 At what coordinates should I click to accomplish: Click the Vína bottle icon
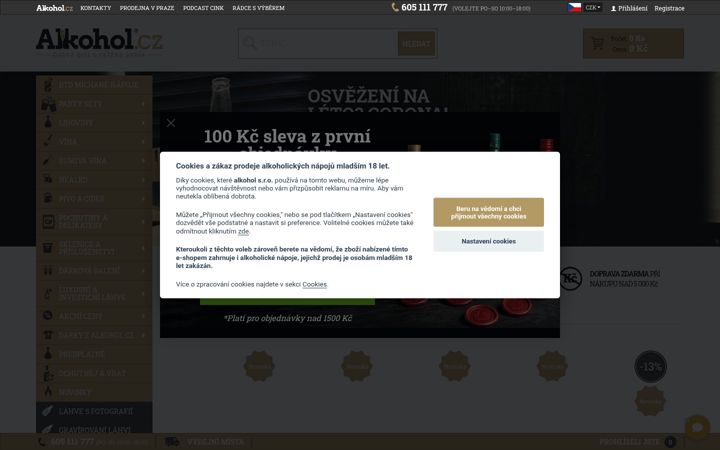48,141
